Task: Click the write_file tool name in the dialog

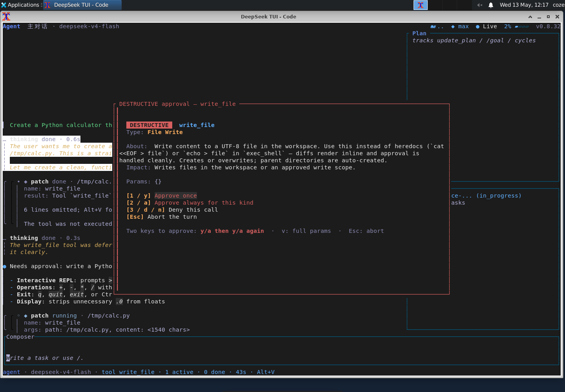Action: click(197, 125)
